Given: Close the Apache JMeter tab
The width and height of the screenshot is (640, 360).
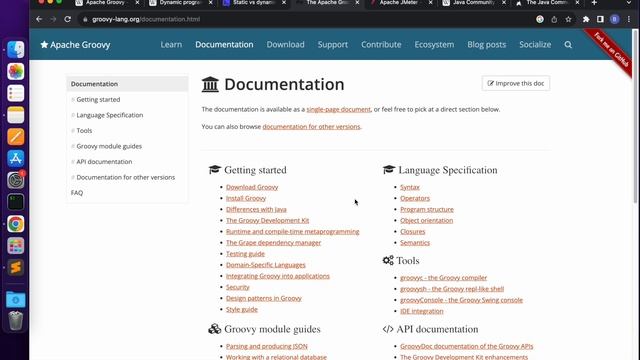Looking at the screenshot, I should pos(430,2).
